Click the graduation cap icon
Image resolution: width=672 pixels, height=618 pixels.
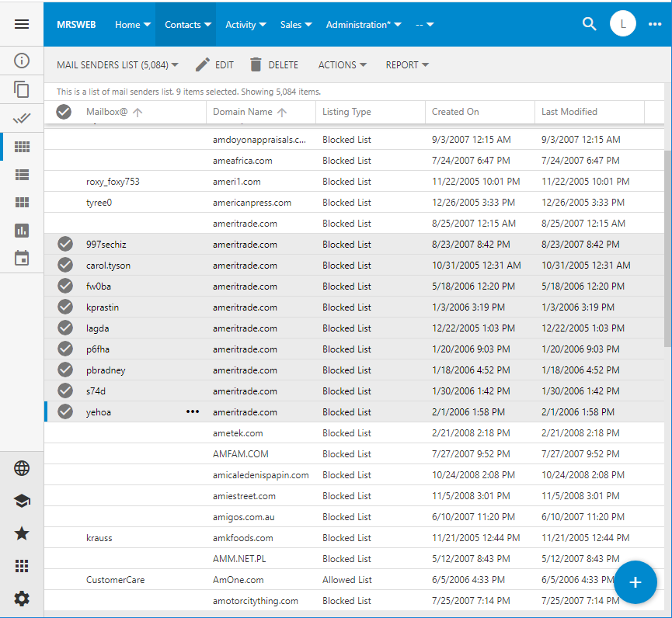pyautogui.click(x=22, y=501)
